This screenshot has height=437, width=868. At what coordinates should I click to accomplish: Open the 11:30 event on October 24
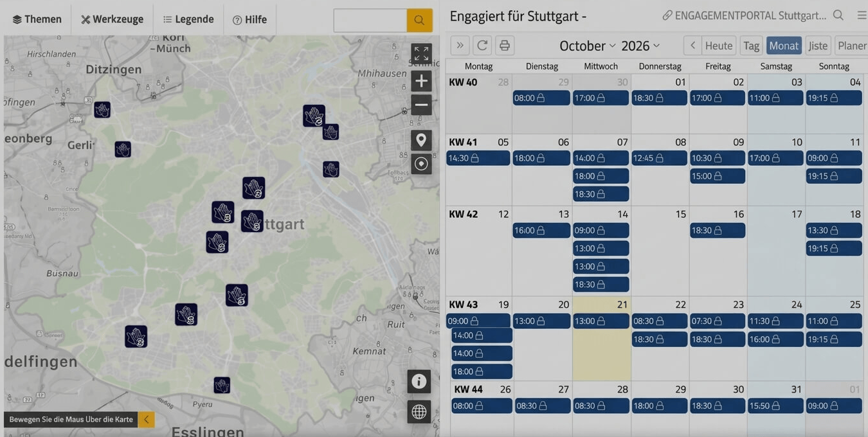(775, 321)
